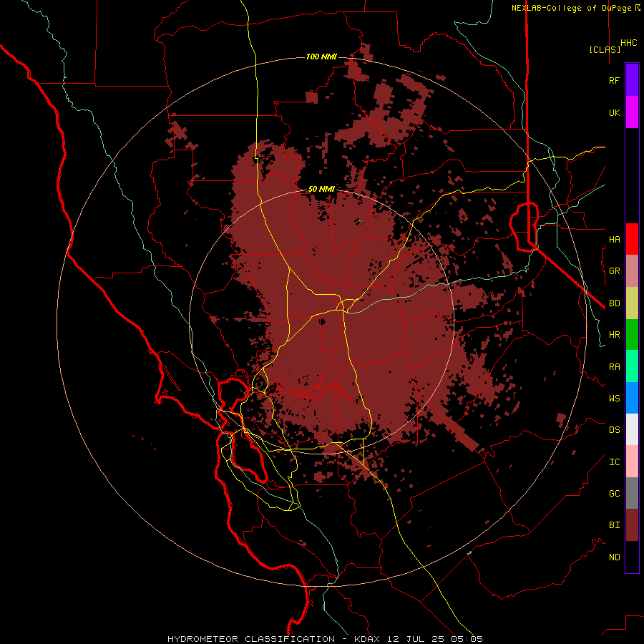Click the 50 NMI range ring label
The width and height of the screenshot is (644, 644).
coord(321,189)
